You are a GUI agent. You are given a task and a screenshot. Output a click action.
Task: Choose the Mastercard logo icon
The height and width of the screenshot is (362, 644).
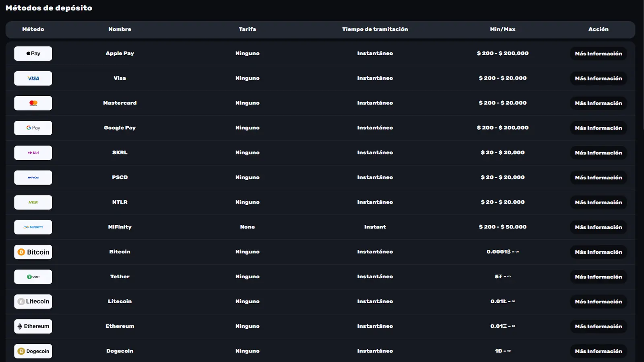pos(33,103)
